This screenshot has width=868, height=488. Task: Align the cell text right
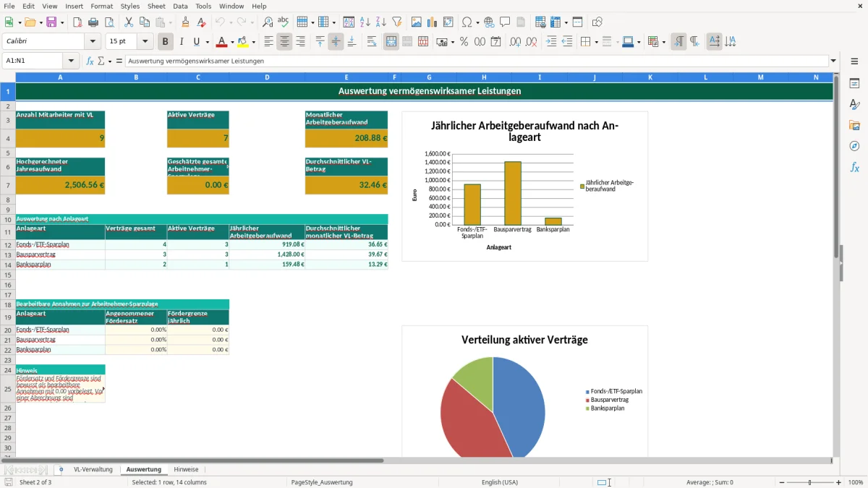pos(300,42)
